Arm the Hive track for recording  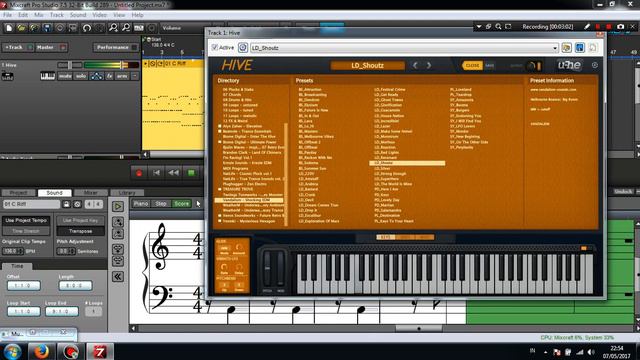pos(122,76)
